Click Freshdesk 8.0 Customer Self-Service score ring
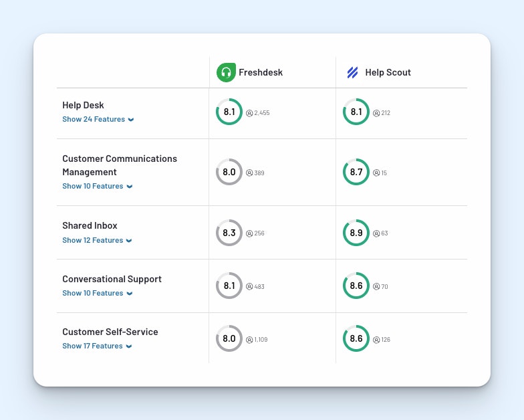 click(229, 338)
